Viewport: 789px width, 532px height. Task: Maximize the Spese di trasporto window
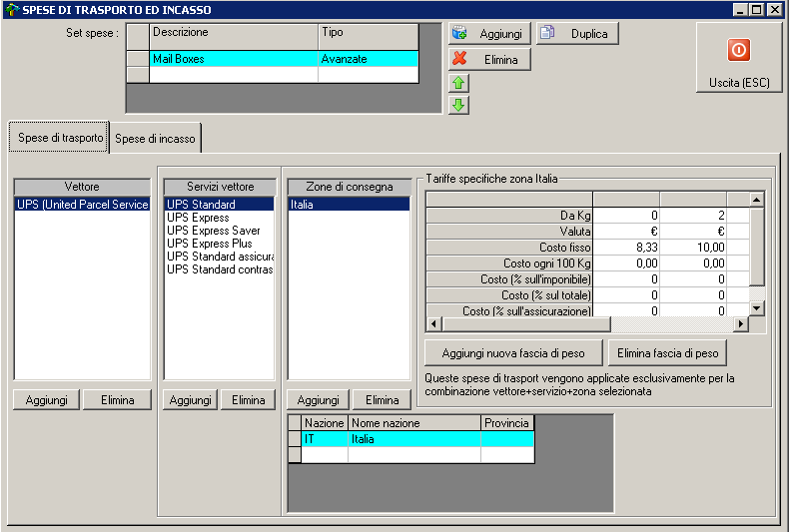click(756, 10)
